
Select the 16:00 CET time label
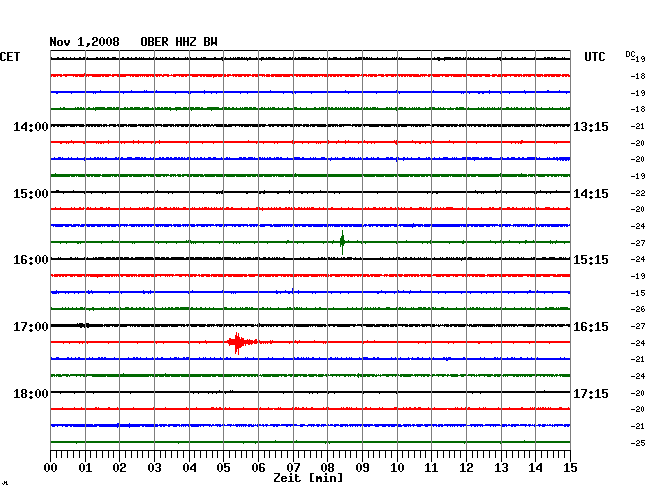click(31, 260)
